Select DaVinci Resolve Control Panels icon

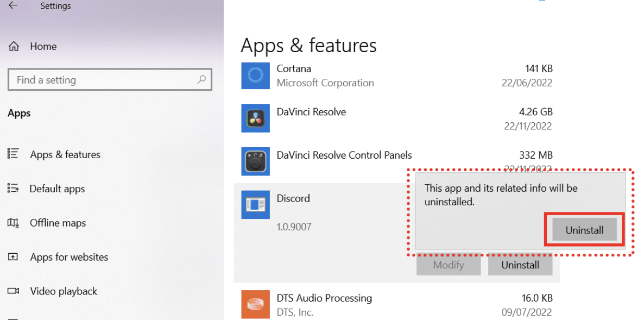[255, 161]
